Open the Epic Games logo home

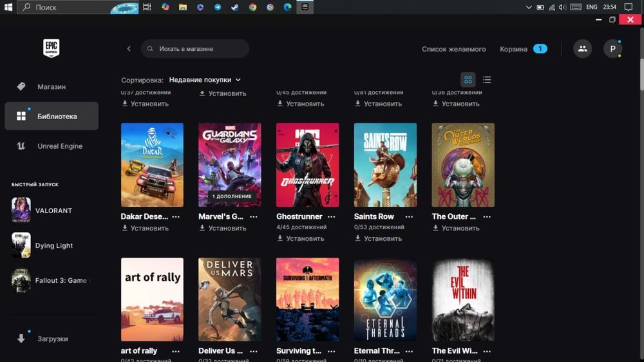click(52, 48)
